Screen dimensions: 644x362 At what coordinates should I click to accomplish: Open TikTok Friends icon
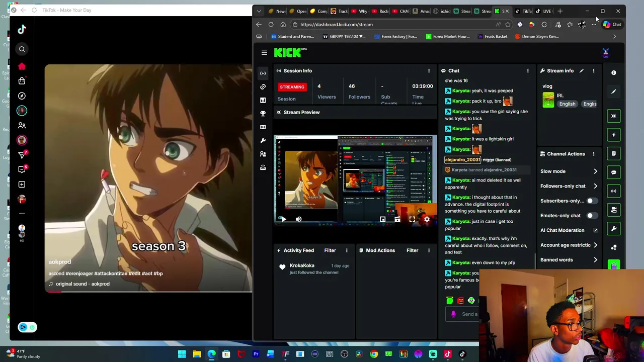coord(22,125)
